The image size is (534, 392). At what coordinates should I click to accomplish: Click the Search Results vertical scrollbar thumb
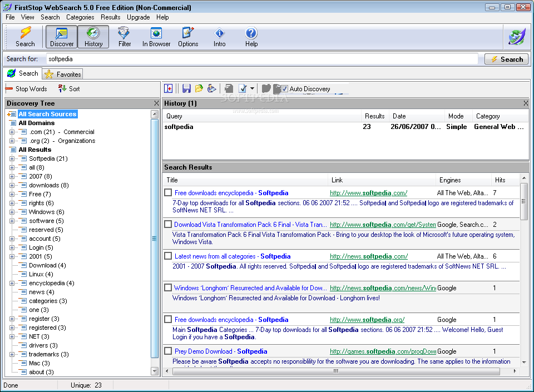coord(524,201)
